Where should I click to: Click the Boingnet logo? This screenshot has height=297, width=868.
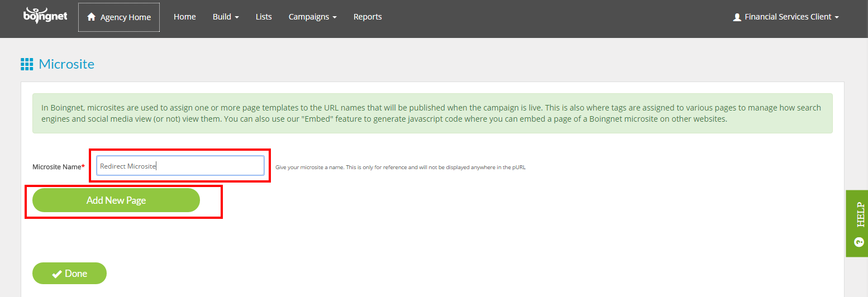[45, 16]
